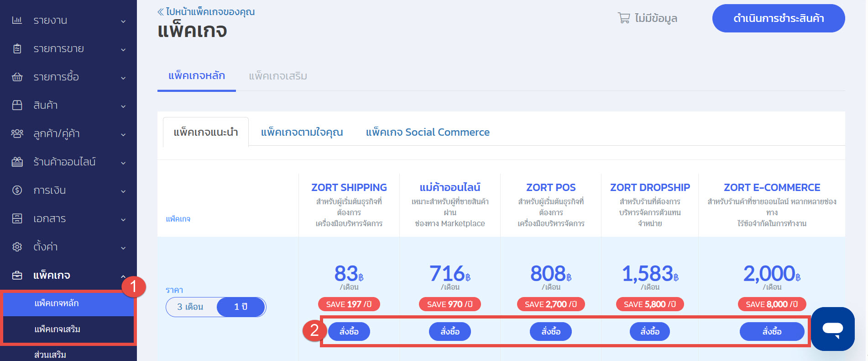Open the chat support bubble widget
868x361 pixels.
pyautogui.click(x=832, y=329)
